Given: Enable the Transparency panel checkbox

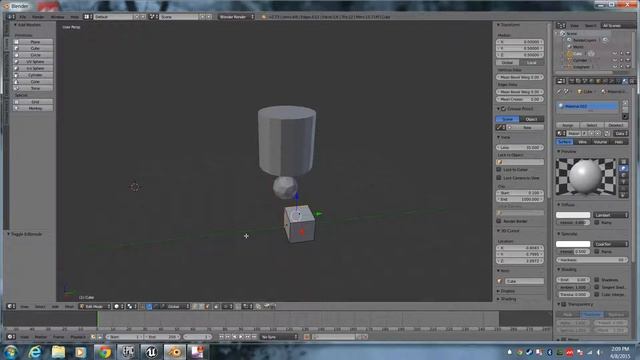Looking at the screenshot, I should click(x=564, y=304).
